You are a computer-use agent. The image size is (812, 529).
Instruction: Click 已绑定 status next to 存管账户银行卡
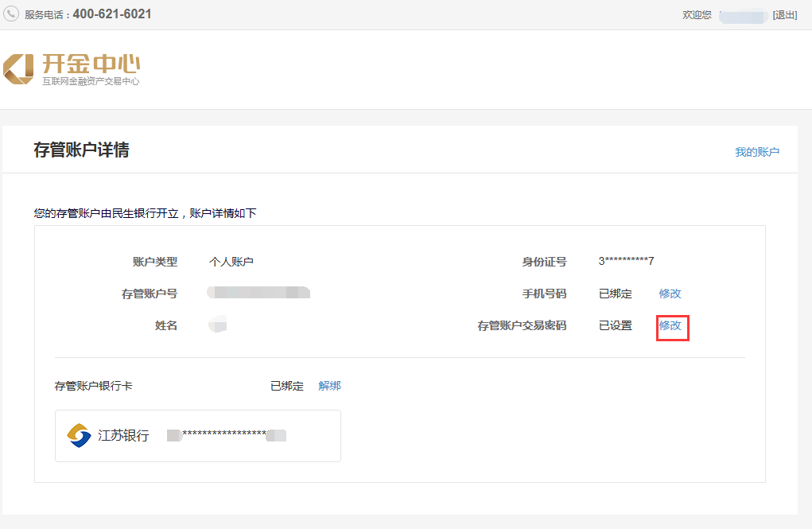(x=287, y=386)
